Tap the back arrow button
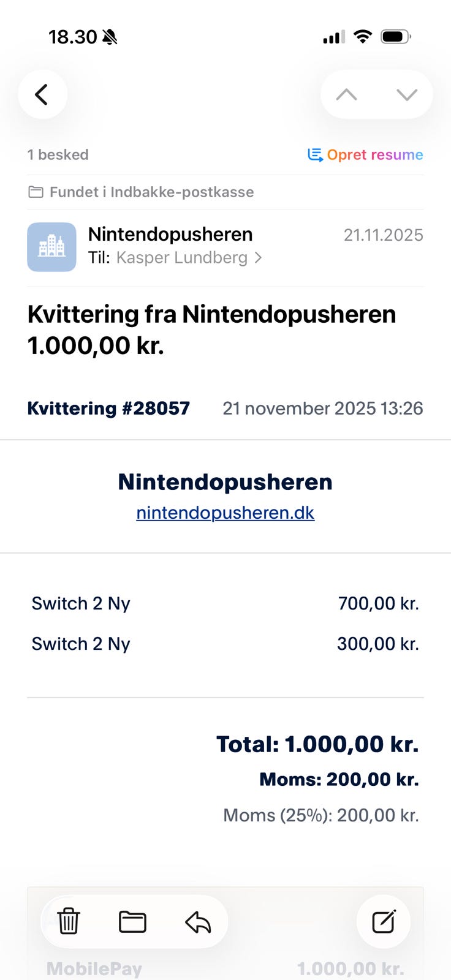Screen dimensions: 451x980 (x=42, y=94)
